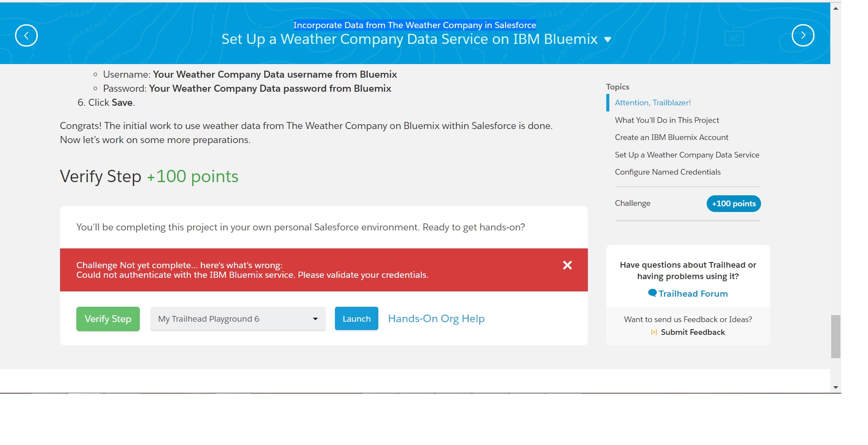Jump to Attention, Trailblazer! topic
The image size is (868, 445).
tap(653, 103)
